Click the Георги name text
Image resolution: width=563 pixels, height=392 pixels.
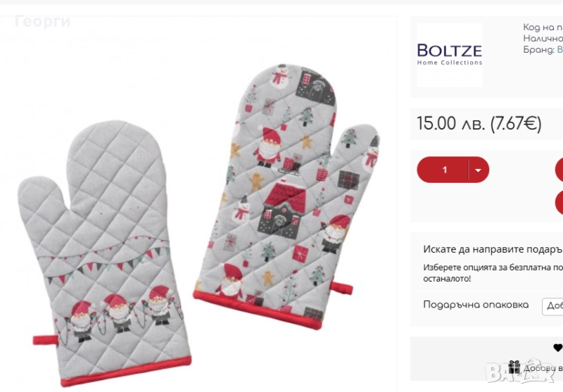[42, 22]
